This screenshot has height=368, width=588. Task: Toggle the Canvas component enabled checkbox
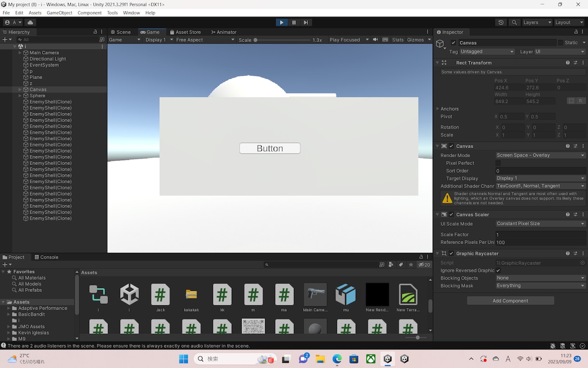pyautogui.click(x=452, y=146)
